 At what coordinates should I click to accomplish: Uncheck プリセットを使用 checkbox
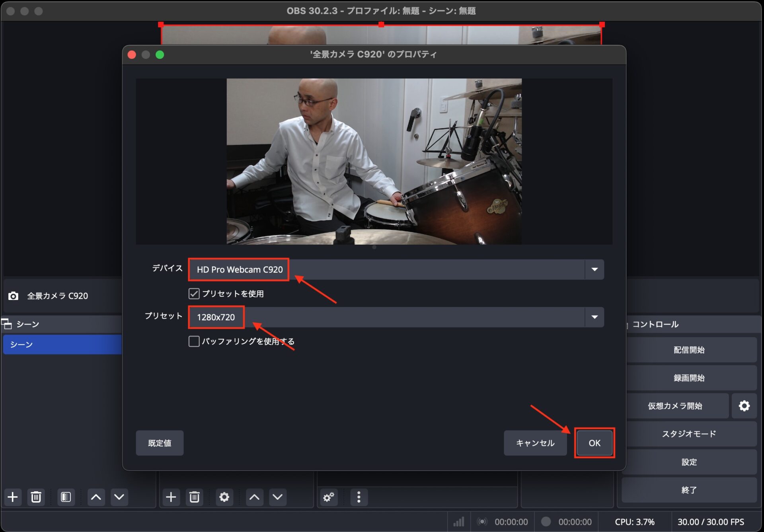tap(194, 294)
